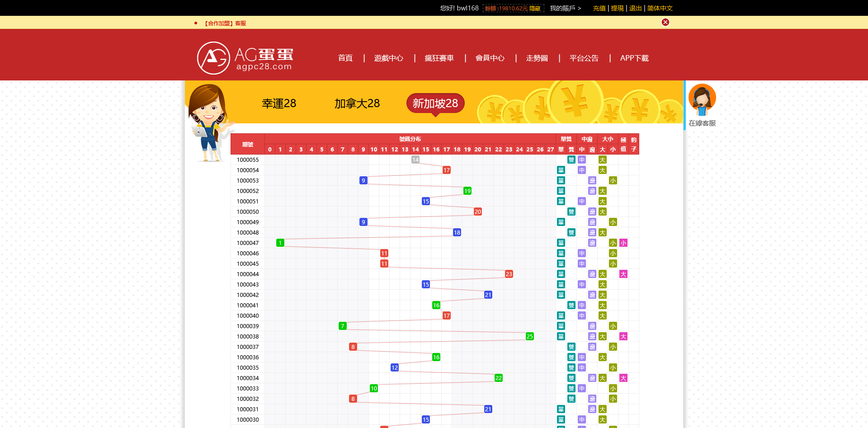Viewport: 868px width, 428px height.
Task: Open the APP下載 download page
Action: tap(634, 58)
